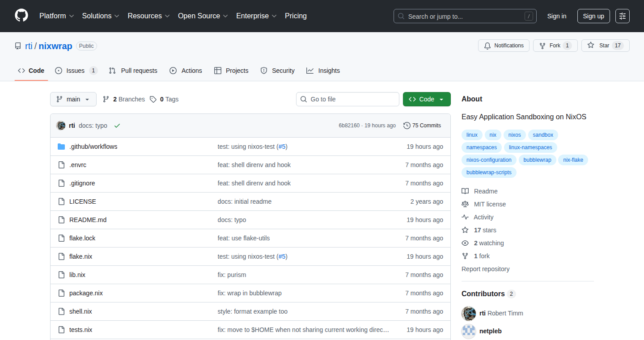Open the tests.nix file
This screenshot has height=340, width=644.
[x=81, y=330]
